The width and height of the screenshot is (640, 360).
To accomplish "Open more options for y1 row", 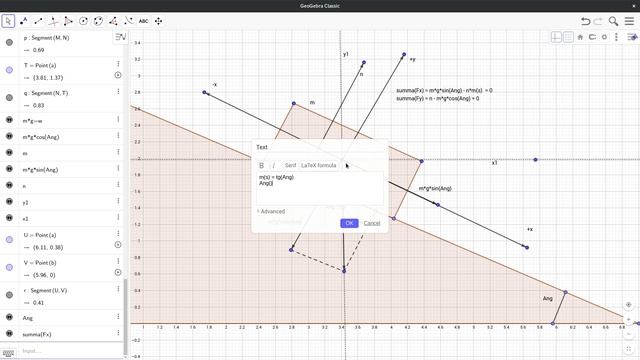I will pos(118,200).
